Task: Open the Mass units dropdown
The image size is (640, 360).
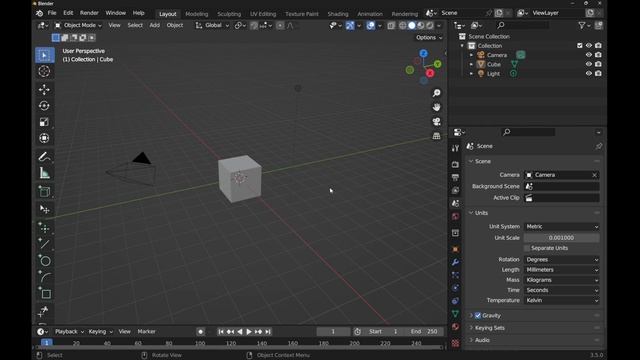Action: (x=562, y=280)
